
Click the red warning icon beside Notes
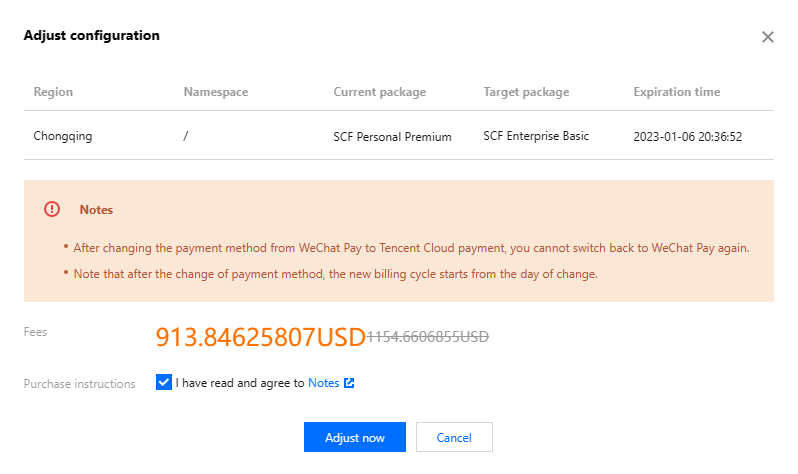(52, 210)
